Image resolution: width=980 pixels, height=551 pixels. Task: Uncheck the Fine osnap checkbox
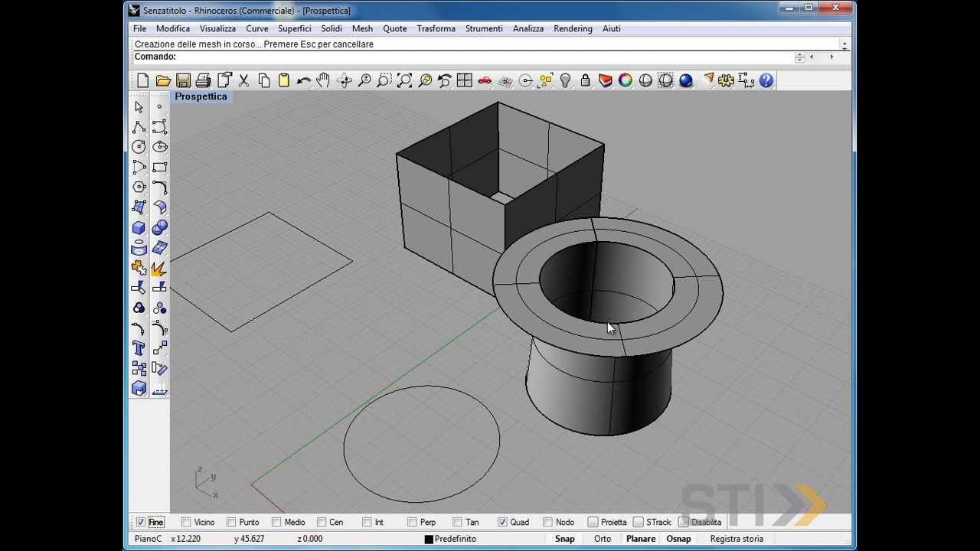pyautogui.click(x=141, y=522)
